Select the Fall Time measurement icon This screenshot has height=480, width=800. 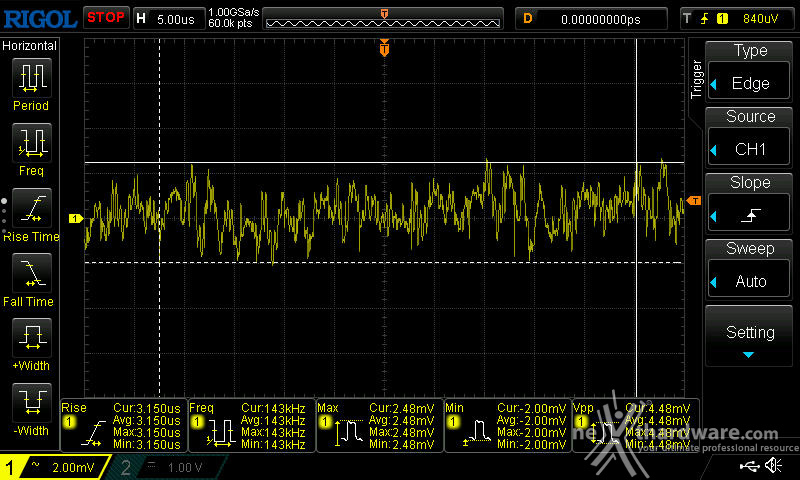(32, 274)
